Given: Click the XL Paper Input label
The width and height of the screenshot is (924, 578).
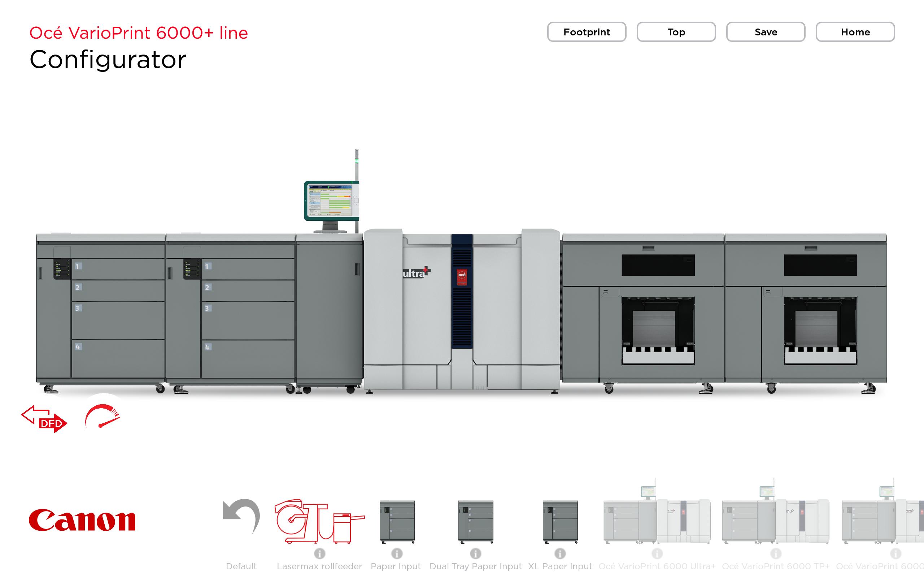Looking at the screenshot, I should [x=560, y=566].
